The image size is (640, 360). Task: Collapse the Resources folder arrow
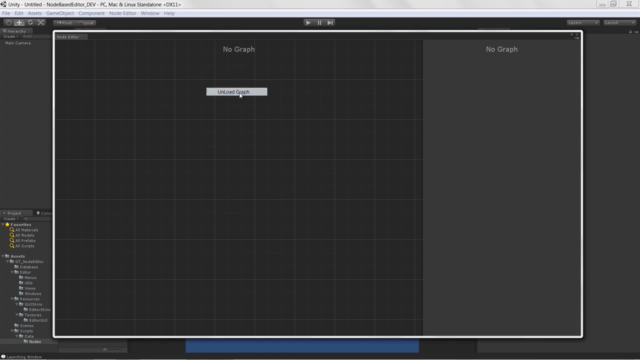coord(12,299)
